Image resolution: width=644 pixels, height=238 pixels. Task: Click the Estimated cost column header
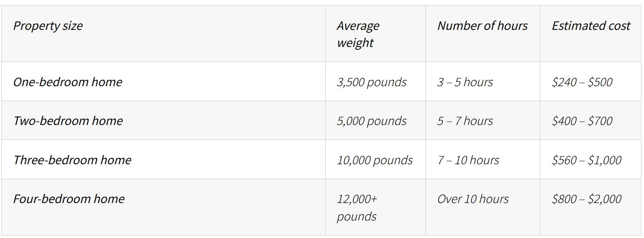click(591, 34)
